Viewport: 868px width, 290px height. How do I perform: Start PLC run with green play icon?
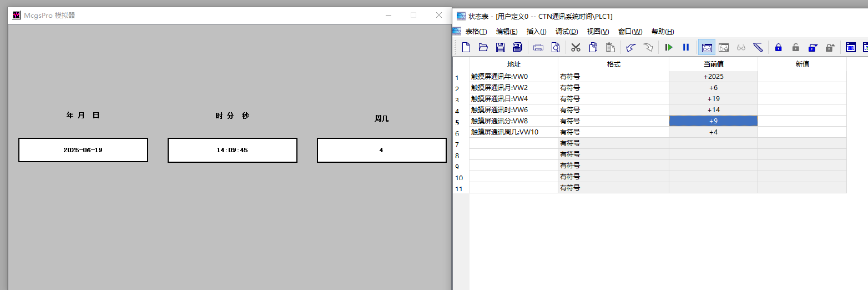click(669, 48)
